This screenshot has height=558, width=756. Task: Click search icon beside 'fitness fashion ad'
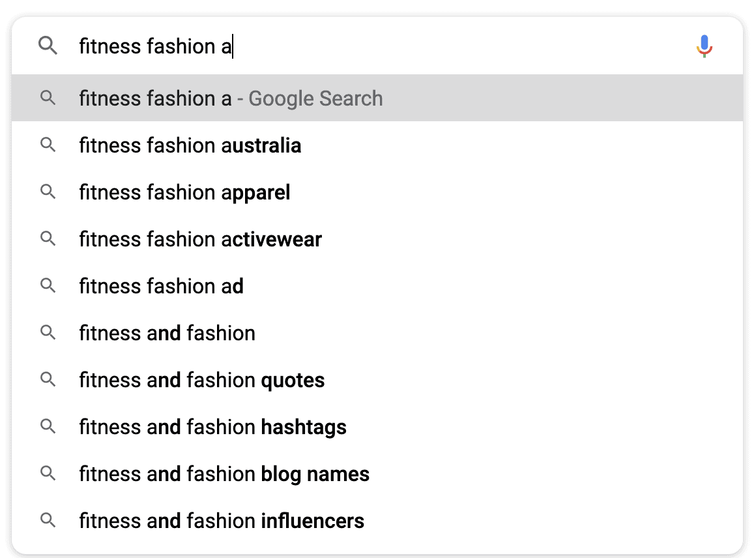coord(48,286)
